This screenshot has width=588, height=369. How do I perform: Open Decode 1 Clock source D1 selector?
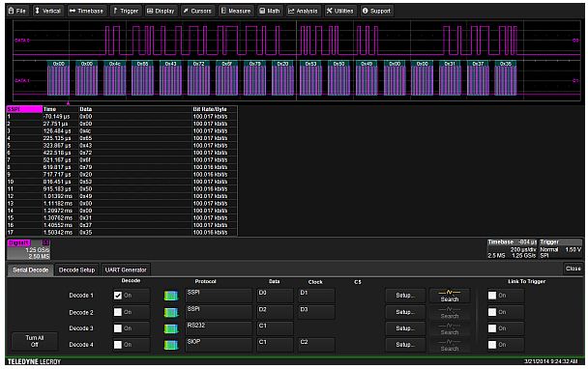tap(316, 296)
